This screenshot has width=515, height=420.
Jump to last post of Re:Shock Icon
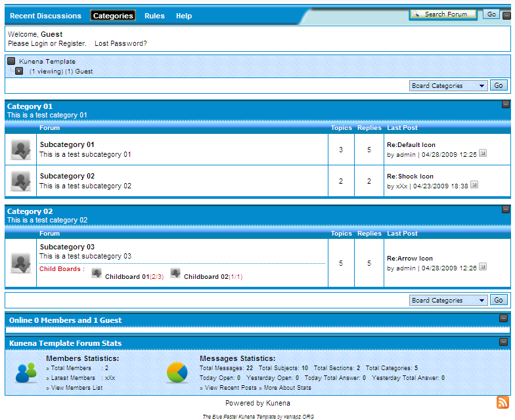point(474,184)
